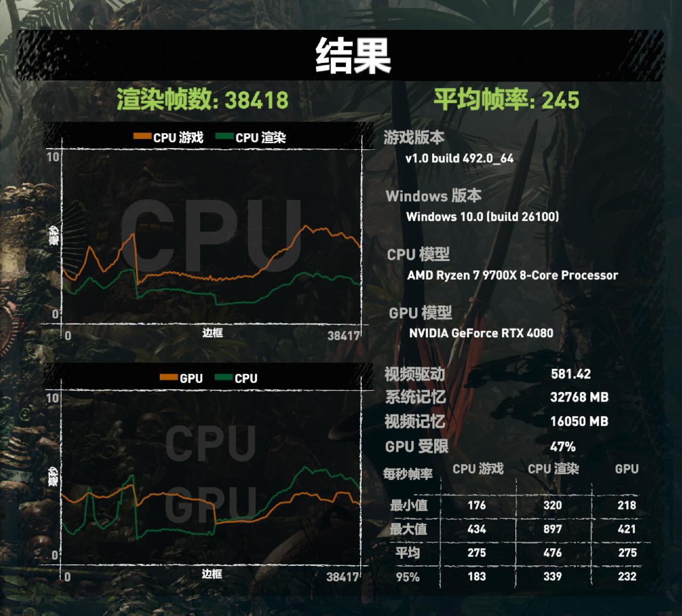The height and width of the screenshot is (616, 682).
Task: Select minimum CPU 游戏 value 176
Action: [476, 505]
